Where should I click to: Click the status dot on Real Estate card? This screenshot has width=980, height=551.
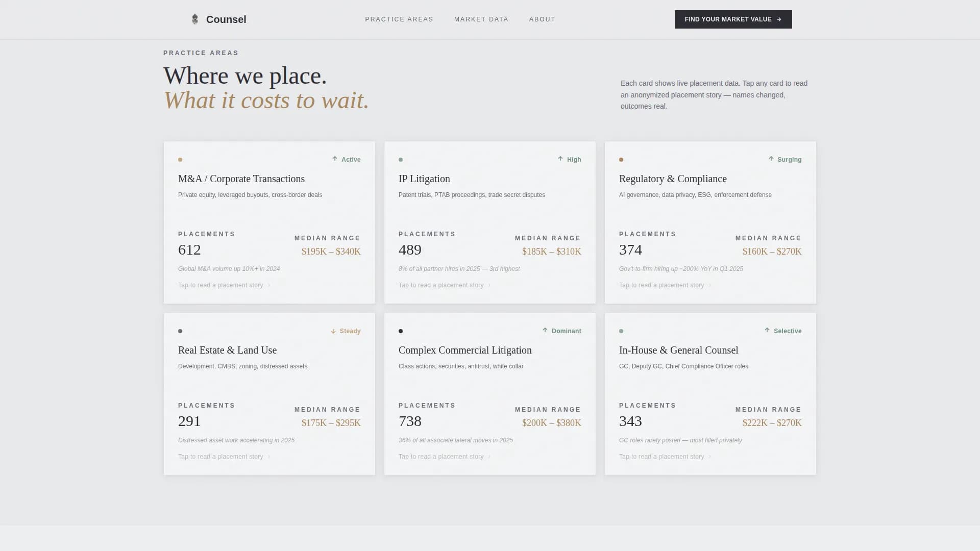coord(180,331)
